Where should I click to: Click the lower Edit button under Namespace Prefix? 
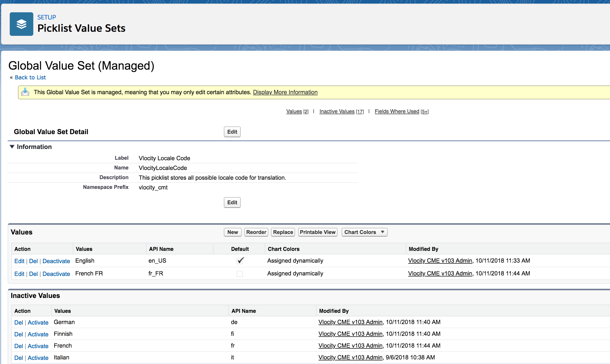(232, 202)
